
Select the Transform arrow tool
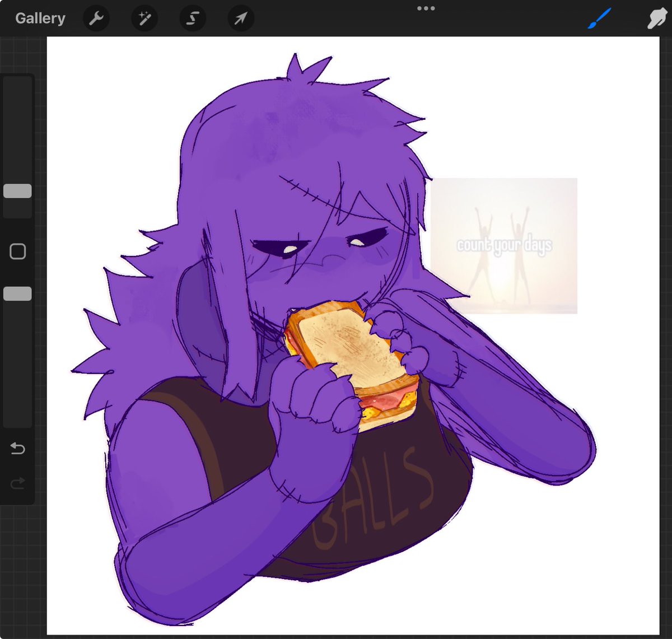pyautogui.click(x=241, y=19)
